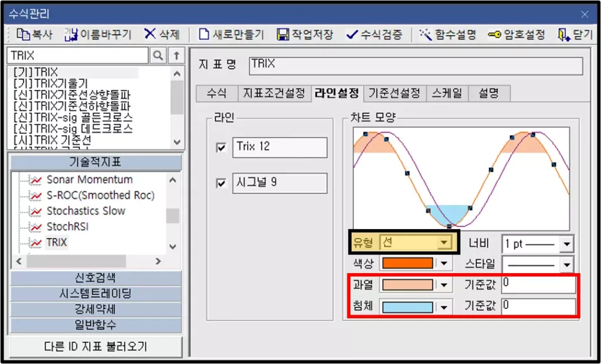Expand the 기술적지표 category header
Viewport: 601px width, 364px height.
tap(96, 163)
